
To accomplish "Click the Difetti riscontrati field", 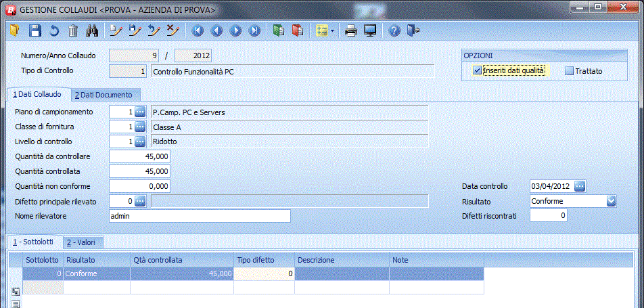I will click(x=549, y=215).
